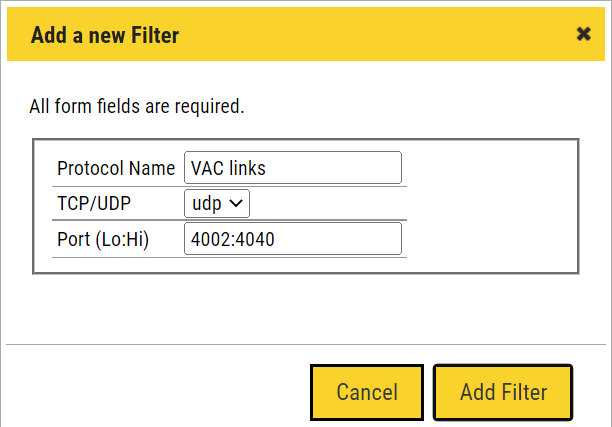Viewport: 612px width, 427px height.
Task: Click the "Protocol Name" field label
Action: pyautogui.click(x=116, y=168)
